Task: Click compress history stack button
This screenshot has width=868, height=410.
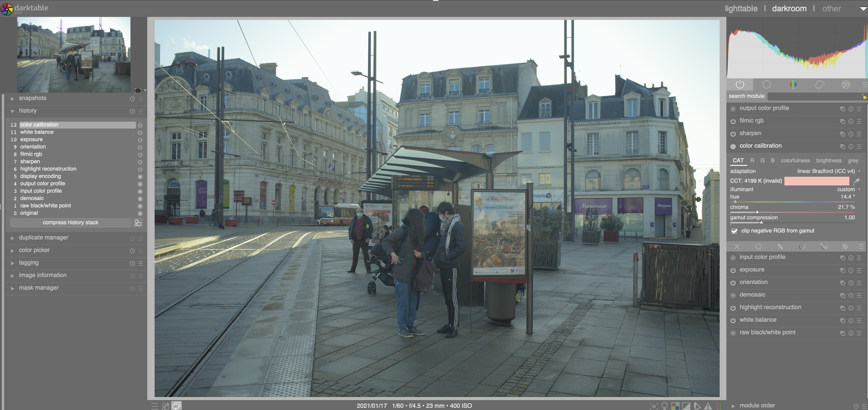Action: point(70,223)
